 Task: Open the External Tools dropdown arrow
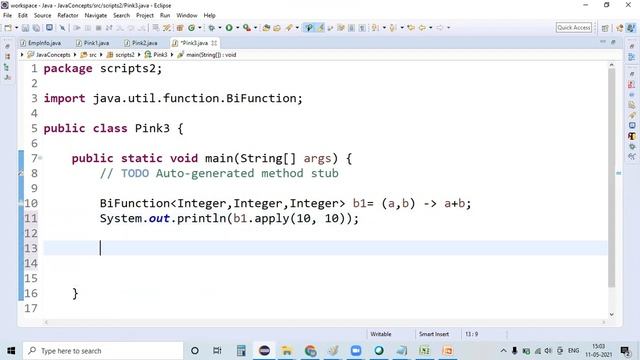256,28
